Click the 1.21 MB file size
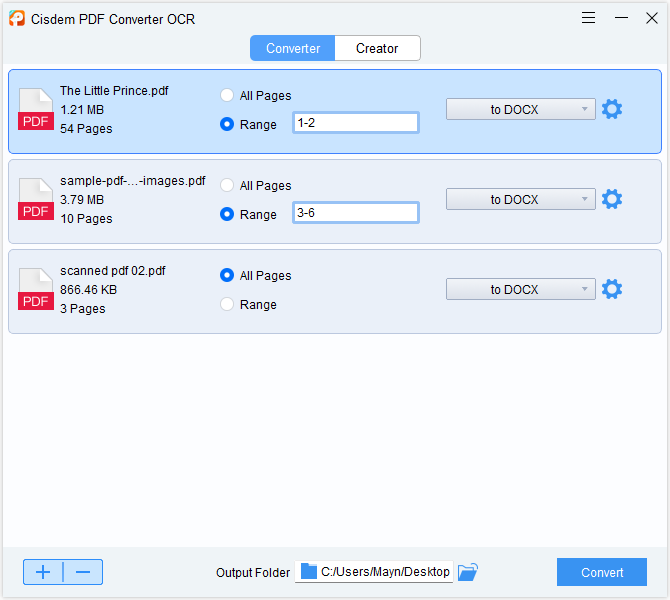Screen dimensions: 670x600 (82, 110)
